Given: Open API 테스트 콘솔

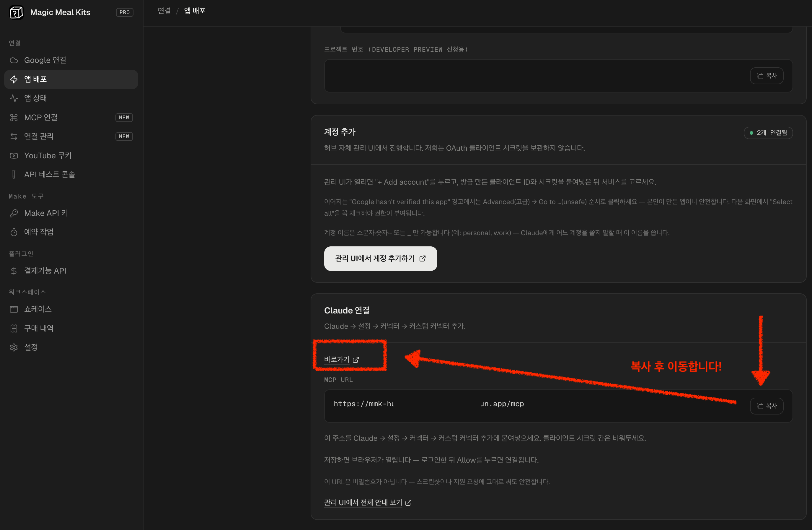Looking at the screenshot, I should 71,175.
